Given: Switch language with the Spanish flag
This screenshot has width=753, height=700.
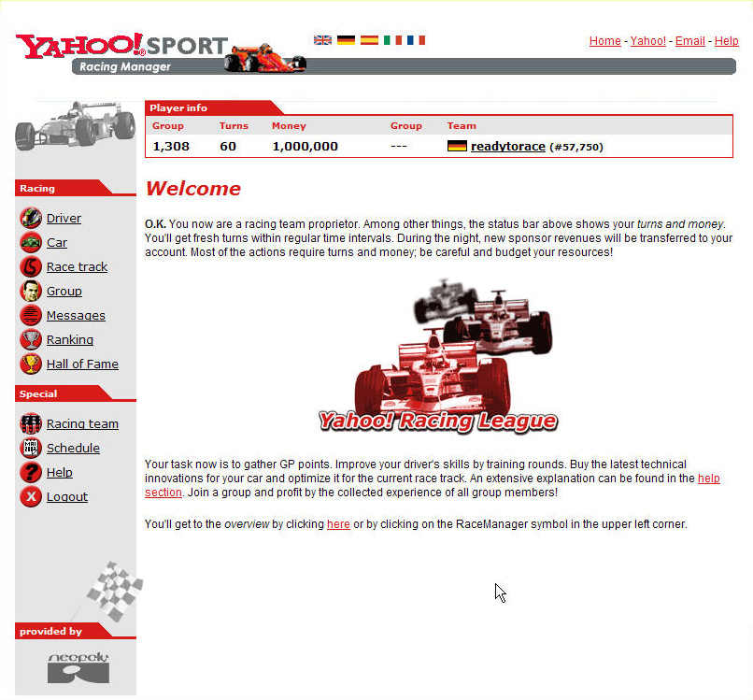Looking at the screenshot, I should (369, 40).
